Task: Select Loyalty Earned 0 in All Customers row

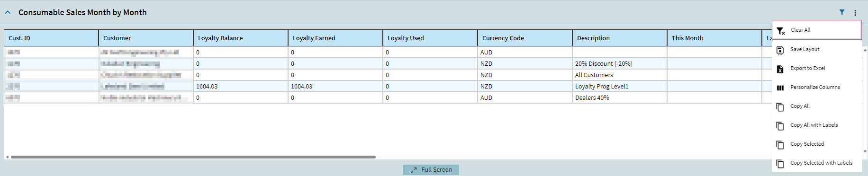Action: [335, 75]
